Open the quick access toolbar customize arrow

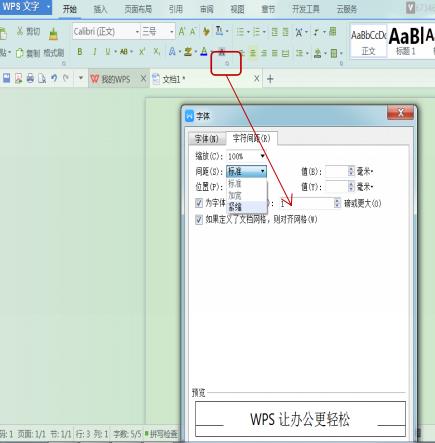pyautogui.click(x=81, y=79)
